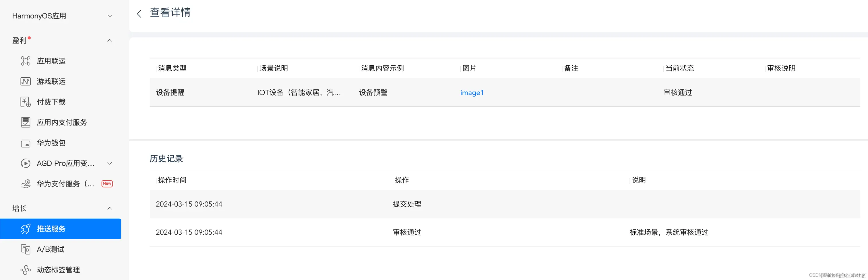Click the 查看详情 page title
868x280 pixels.
[x=170, y=12]
